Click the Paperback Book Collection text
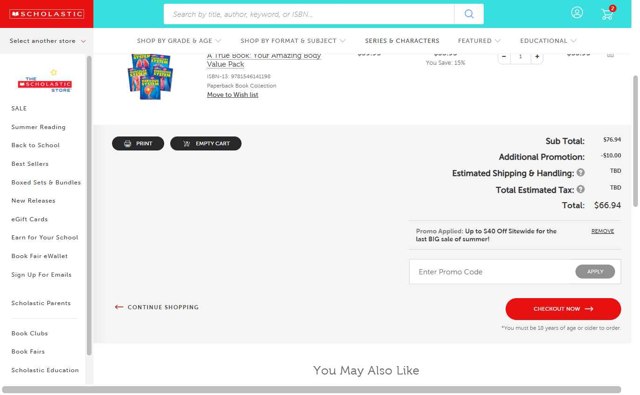The height and width of the screenshot is (395, 640). (x=242, y=86)
